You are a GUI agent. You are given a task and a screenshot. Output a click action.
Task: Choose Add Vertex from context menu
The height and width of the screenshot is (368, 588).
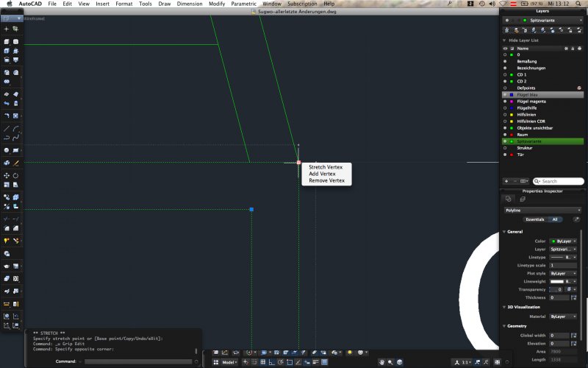pos(322,174)
